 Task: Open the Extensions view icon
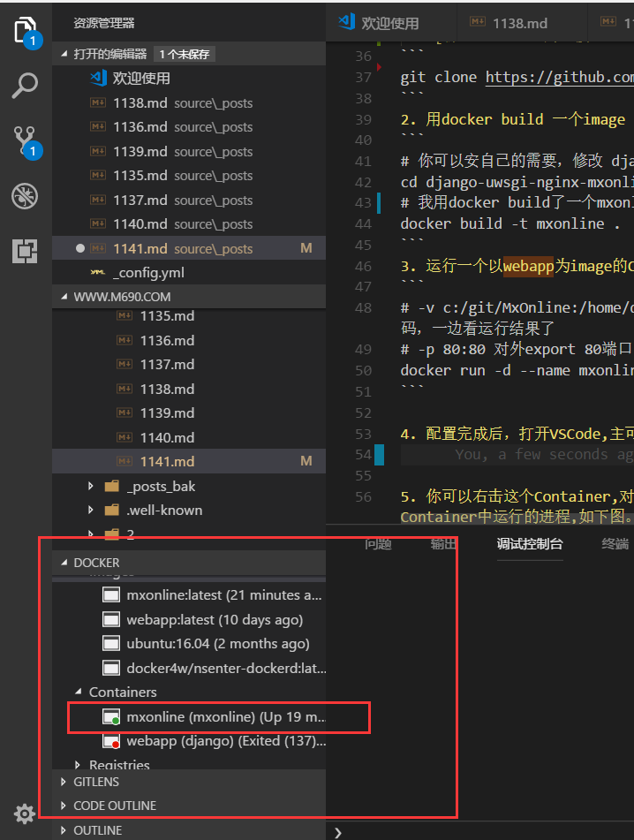point(25,251)
